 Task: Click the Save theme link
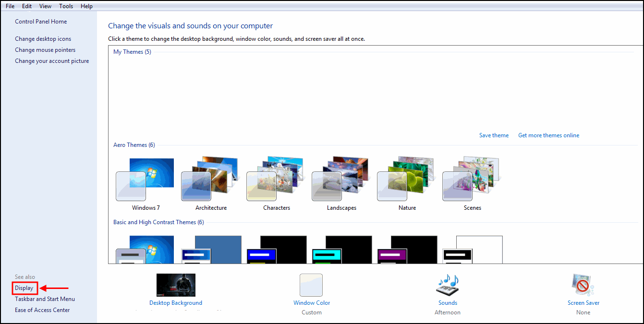point(494,135)
